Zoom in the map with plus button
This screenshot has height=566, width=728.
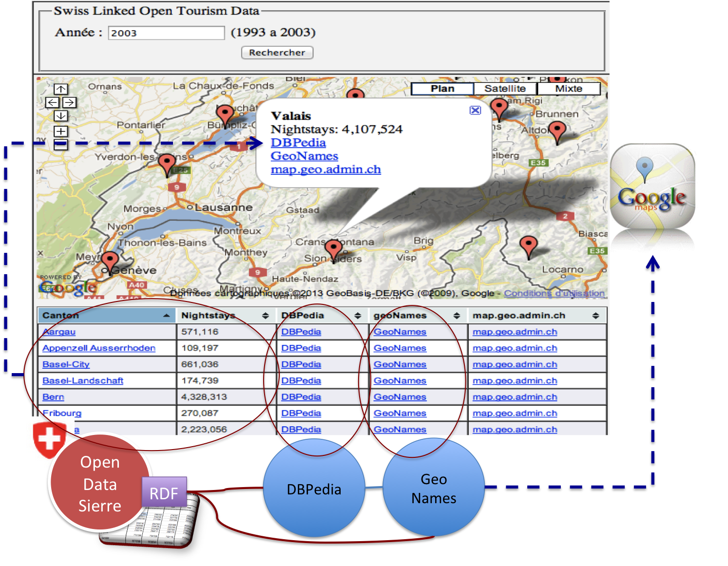(61, 131)
